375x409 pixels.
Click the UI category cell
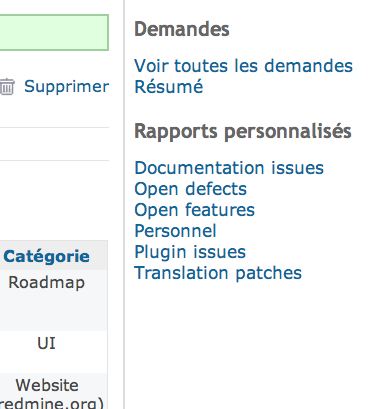(46, 343)
